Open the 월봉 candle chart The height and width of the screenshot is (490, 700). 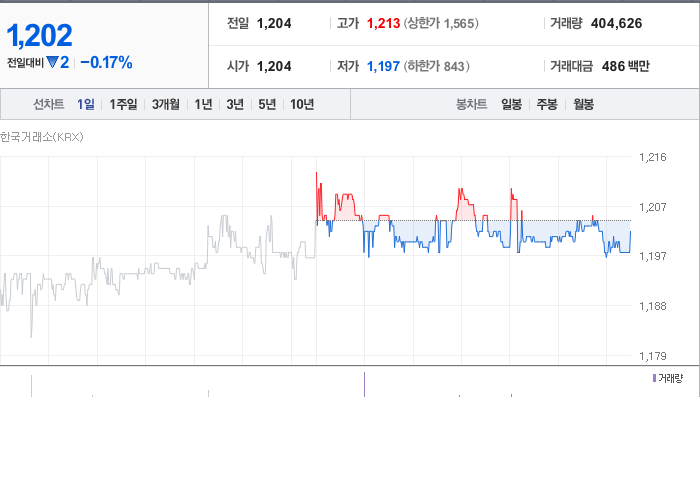[x=583, y=104]
